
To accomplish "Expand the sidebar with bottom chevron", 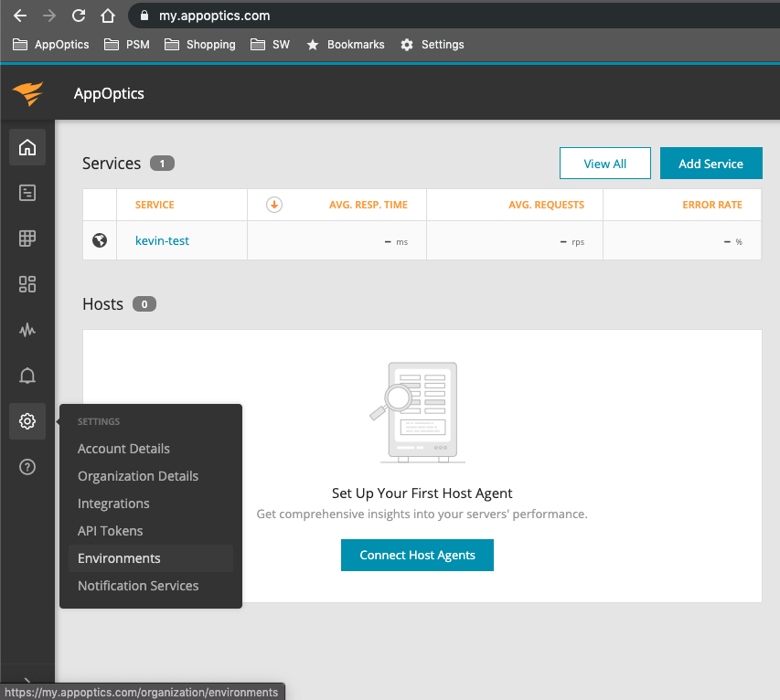I will [27, 681].
